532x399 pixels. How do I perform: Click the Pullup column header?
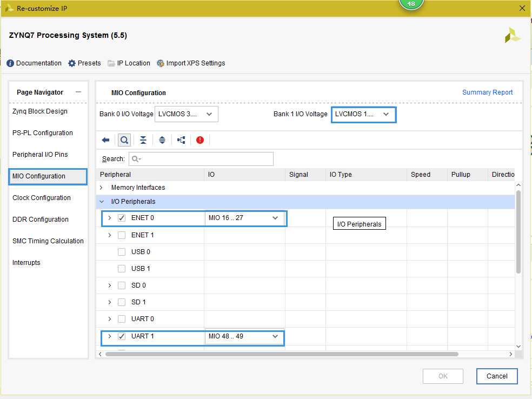pos(467,175)
